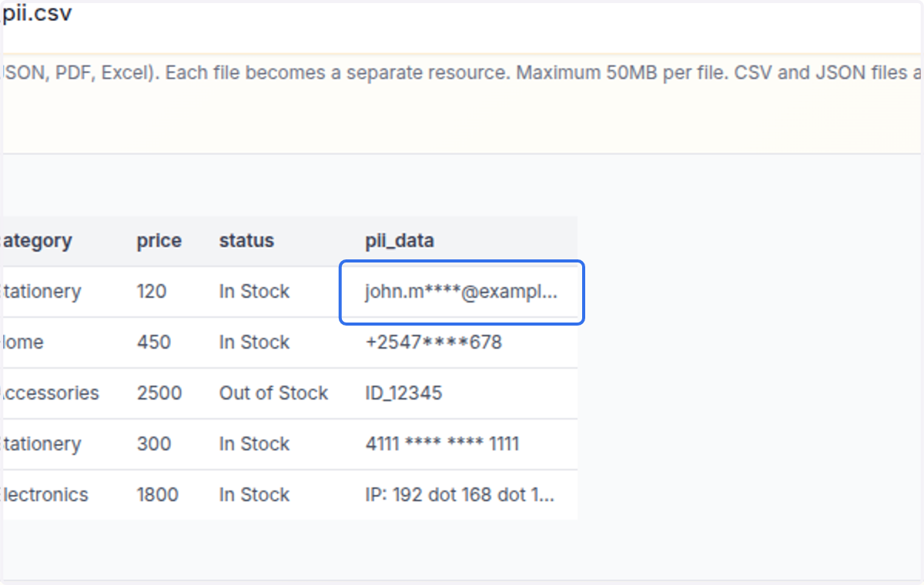
Task: Click the Electronics category cell
Action: pos(44,495)
